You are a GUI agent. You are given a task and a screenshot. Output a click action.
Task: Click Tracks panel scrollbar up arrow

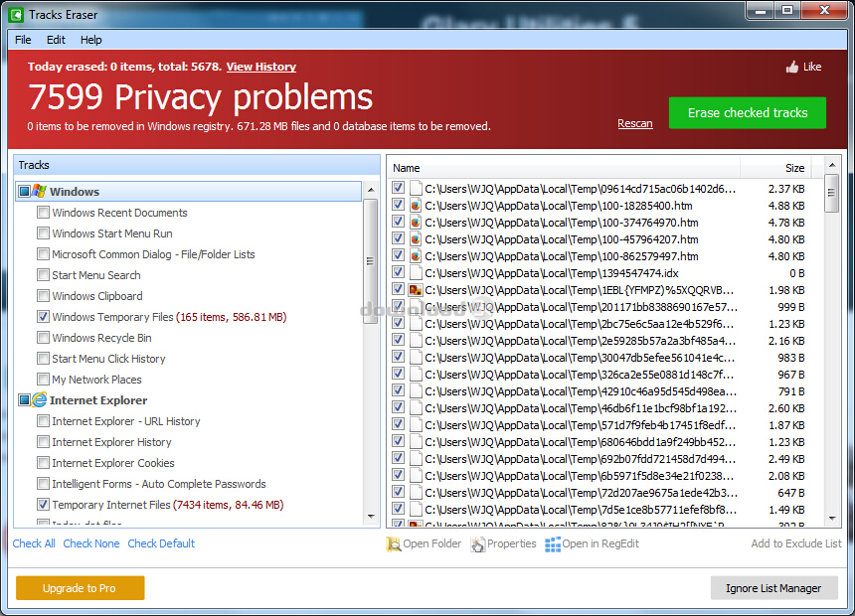pos(371,190)
